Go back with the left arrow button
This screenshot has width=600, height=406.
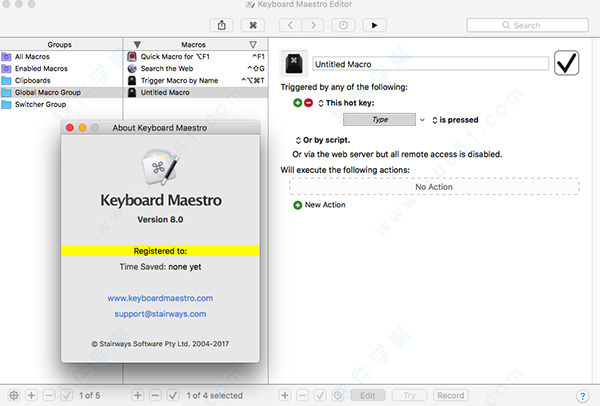coord(290,25)
